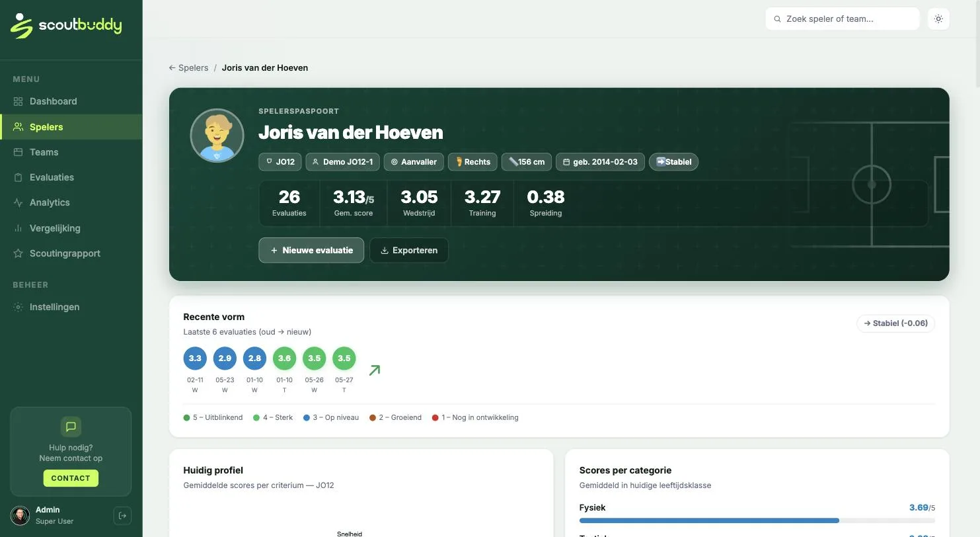Click the 0.38 Spreiding stat
Screen dimensions: 980x537
pyautogui.click(x=546, y=203)
